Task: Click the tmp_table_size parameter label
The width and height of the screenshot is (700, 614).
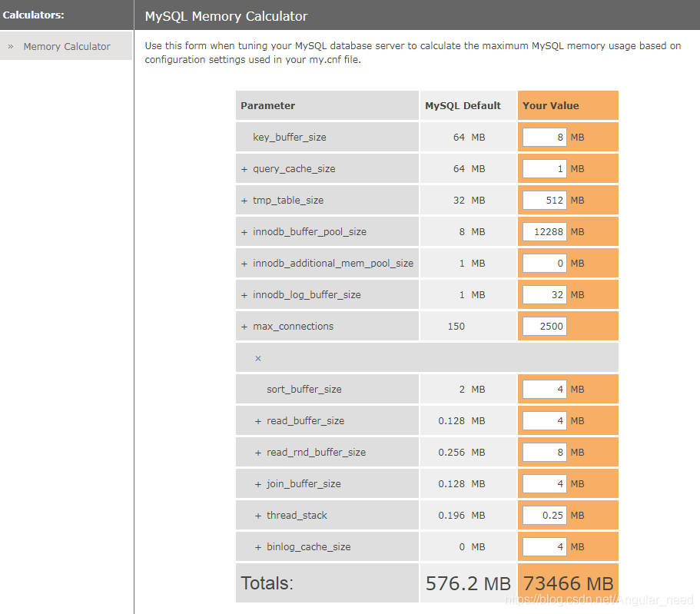Action: click(288, 200)
